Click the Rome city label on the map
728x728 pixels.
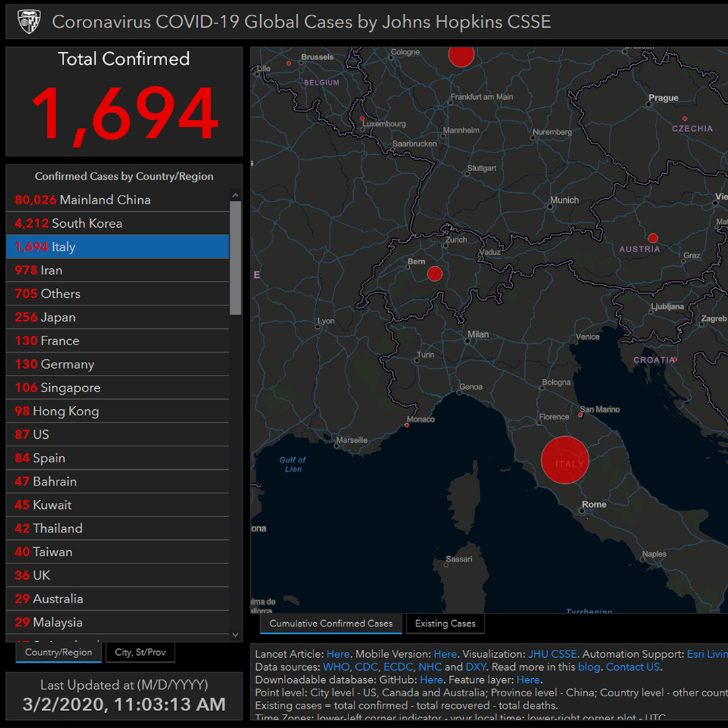point(594,504)
